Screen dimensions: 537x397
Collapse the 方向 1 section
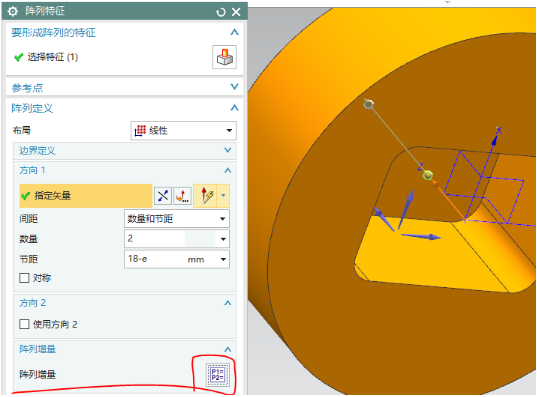228,170
